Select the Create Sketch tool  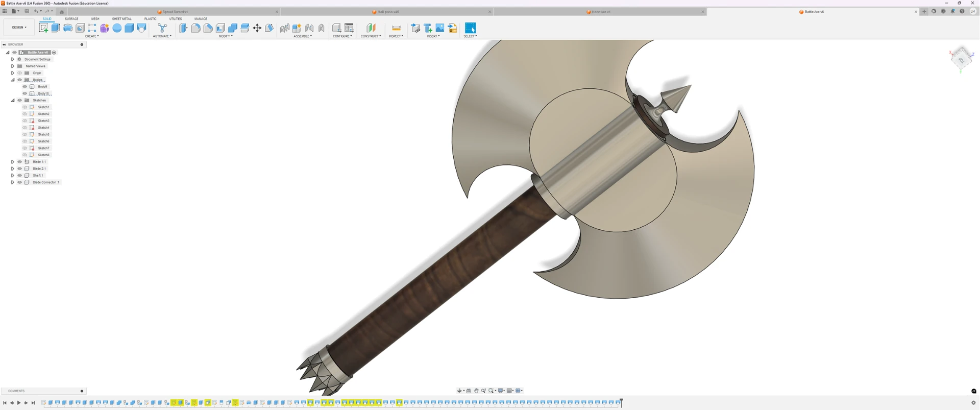pyautogui.click(x=43, y=28)
